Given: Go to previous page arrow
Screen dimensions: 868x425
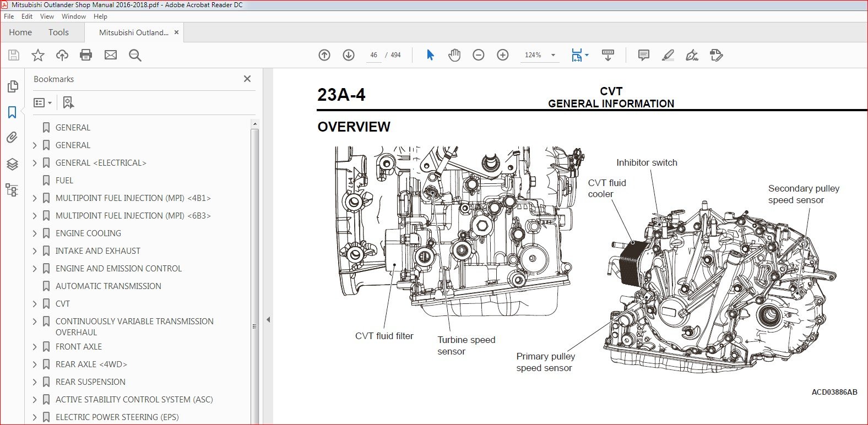Looking at the screenshot, I should [324, 55].
